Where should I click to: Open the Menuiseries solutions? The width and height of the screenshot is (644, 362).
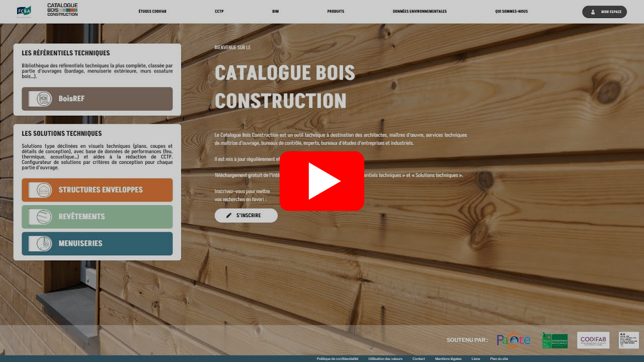point(97,243)
